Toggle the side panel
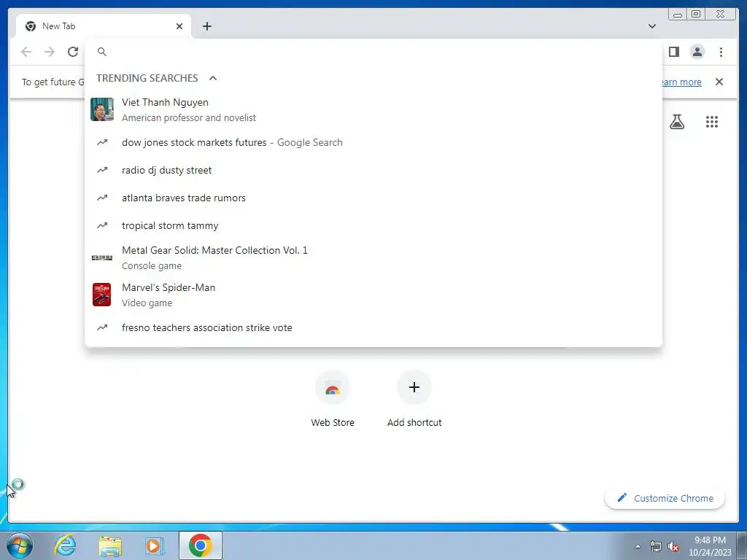The height and width of the screenshot is (560, 747). point(673,52)
